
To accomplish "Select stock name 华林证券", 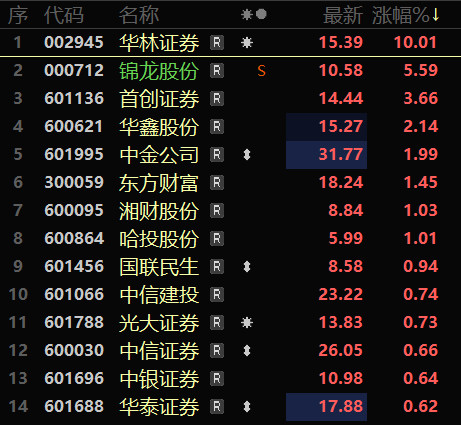I will [159, 43].
